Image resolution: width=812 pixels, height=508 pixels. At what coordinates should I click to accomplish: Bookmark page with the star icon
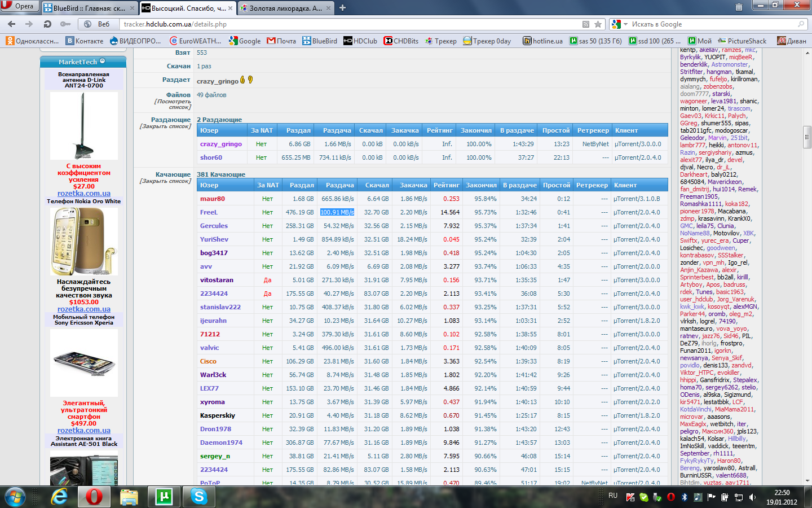click(x=598, y=24)
